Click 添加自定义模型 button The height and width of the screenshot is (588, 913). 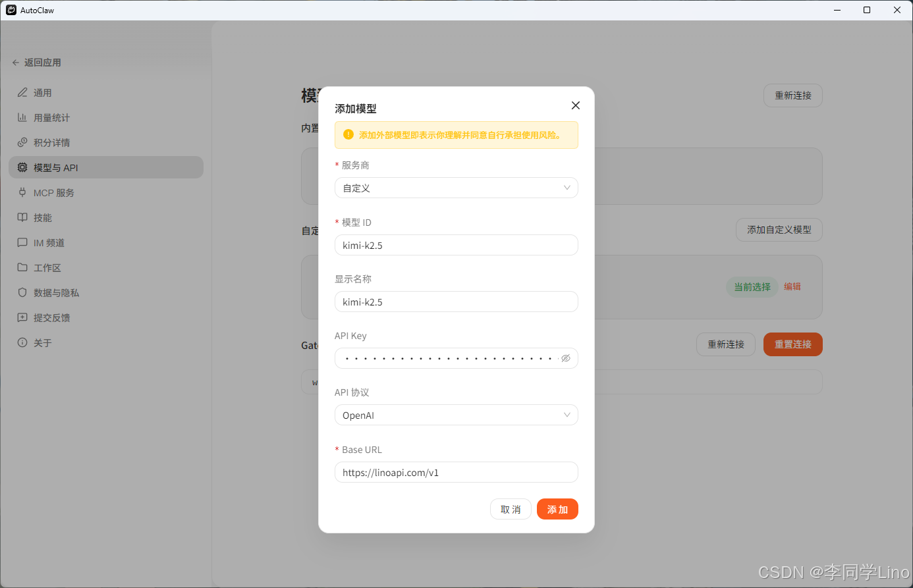click(779, 230)
